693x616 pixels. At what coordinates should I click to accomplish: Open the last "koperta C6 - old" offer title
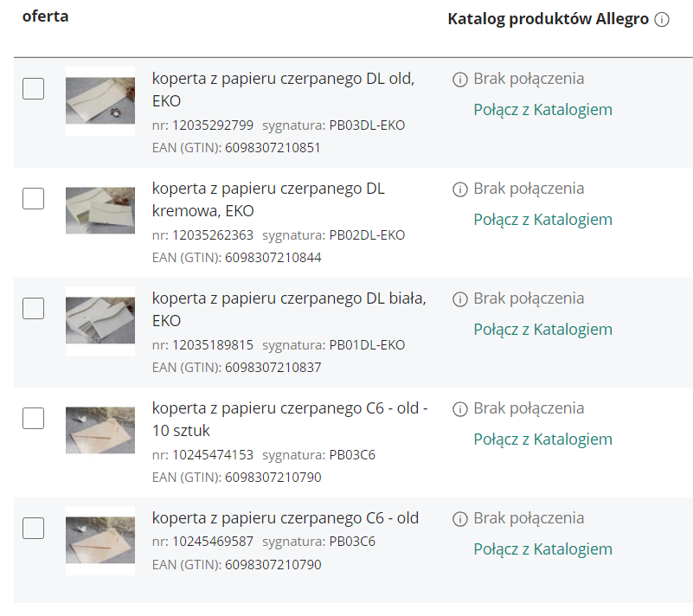click(284, 517)
